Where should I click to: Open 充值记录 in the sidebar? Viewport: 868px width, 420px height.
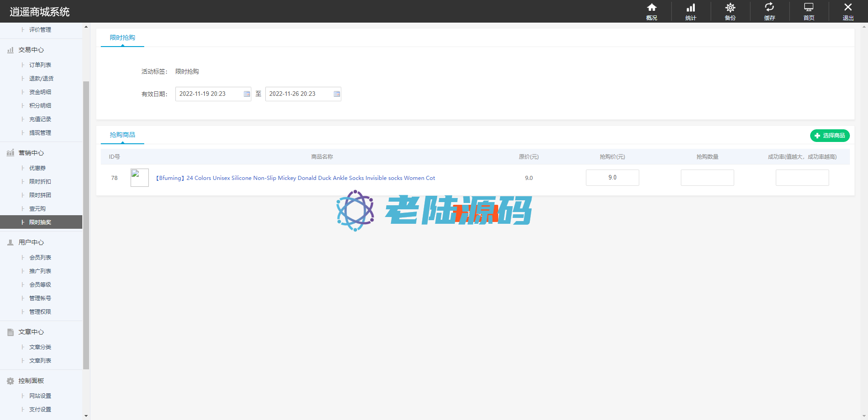[x=40, y=119]
